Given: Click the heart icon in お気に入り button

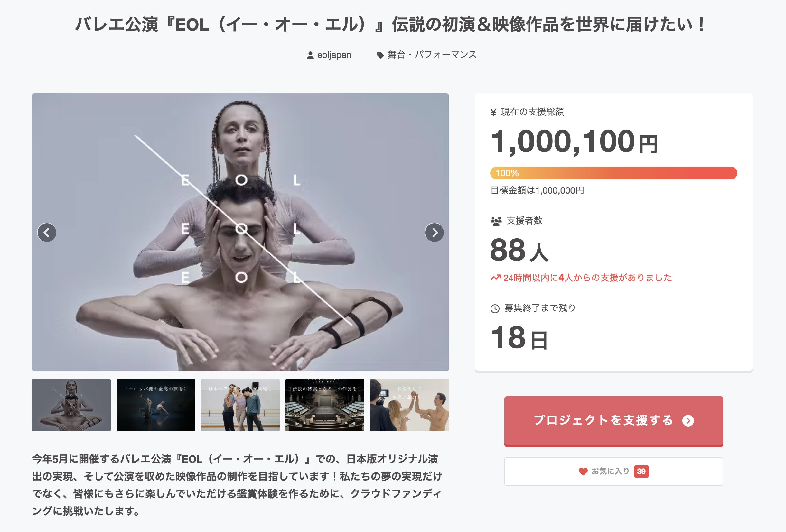Looking at the screenshot, I should tap(583, 471).
